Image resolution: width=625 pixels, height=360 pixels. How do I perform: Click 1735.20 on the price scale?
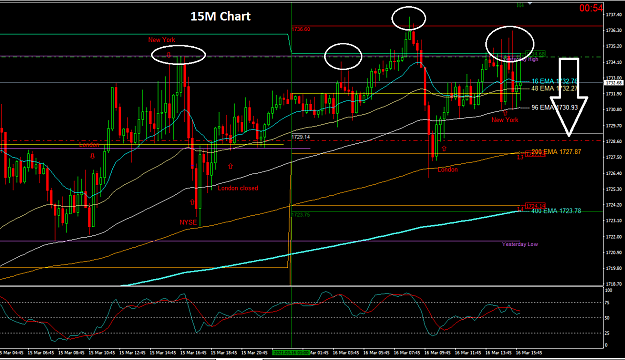pyautogui.click(x=613, y=46)
